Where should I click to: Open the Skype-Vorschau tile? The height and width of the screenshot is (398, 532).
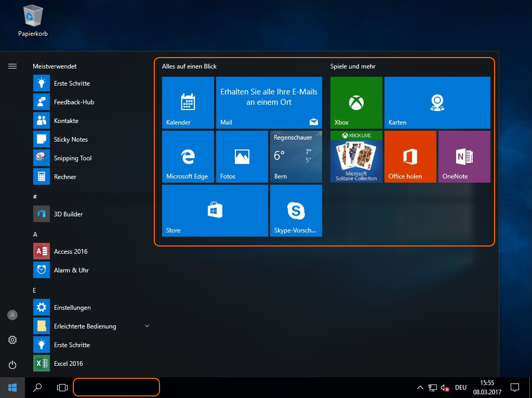(296, 211)
